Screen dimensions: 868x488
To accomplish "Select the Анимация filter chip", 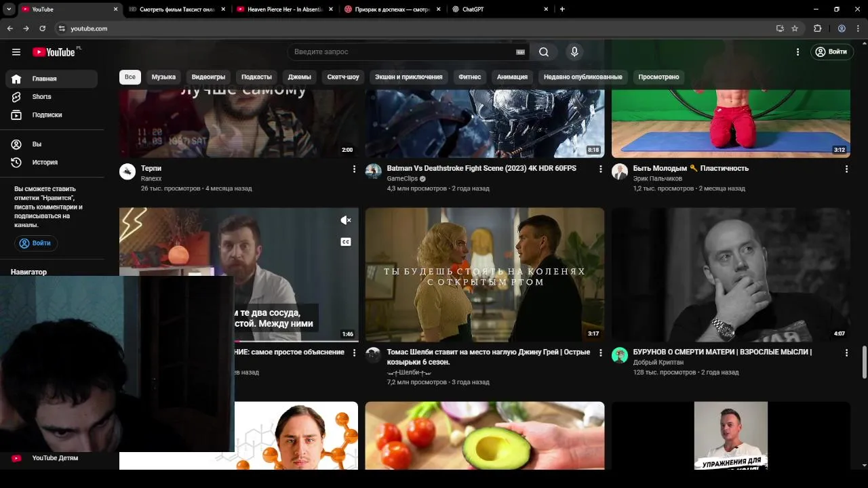I will pos(512,77).
